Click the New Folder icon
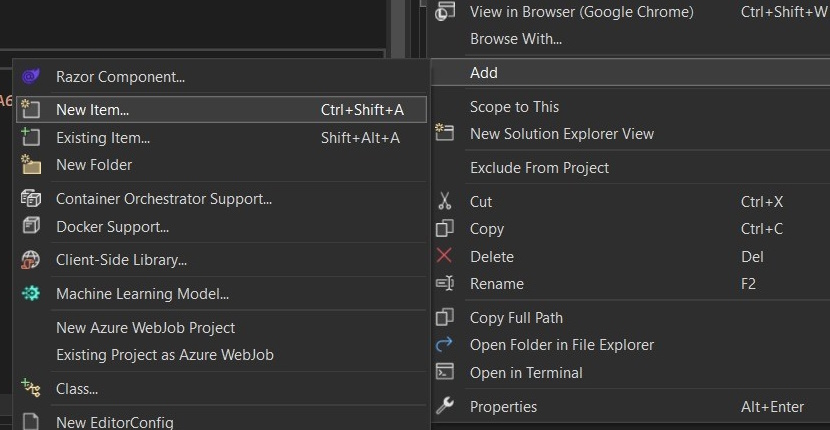The height and width of the screenshot is (430, 830). 31,165
